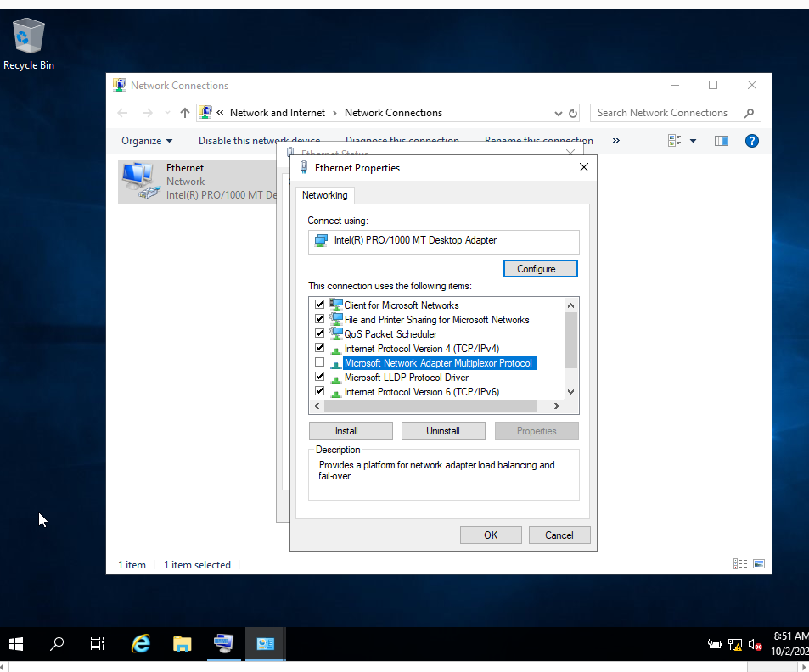Viewport: 809px width, 672px height.
Task: Click the Configure... button
Action: click(x=540, y=269)
